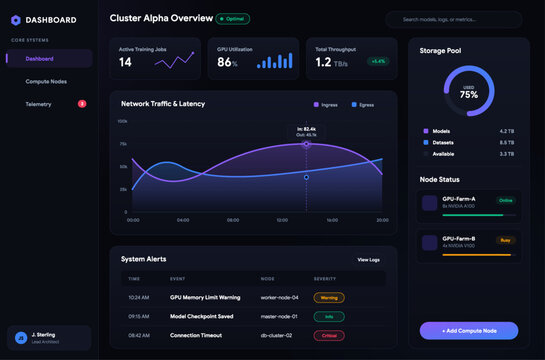Click the purple Models legend swatch
Image resolution: width=545 pixels, height=360 pixels.
pyautogui.click(x=426, y=131)
